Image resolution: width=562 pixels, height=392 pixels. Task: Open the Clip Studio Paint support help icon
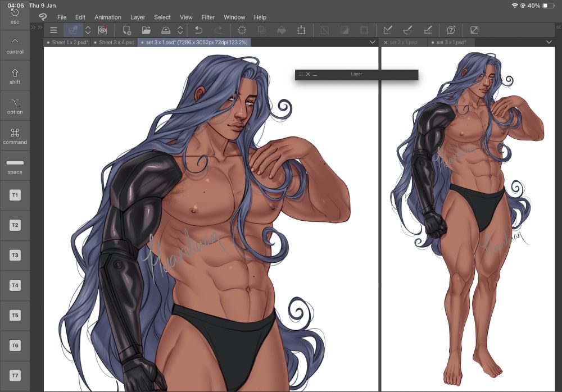[x=451, y=30]
